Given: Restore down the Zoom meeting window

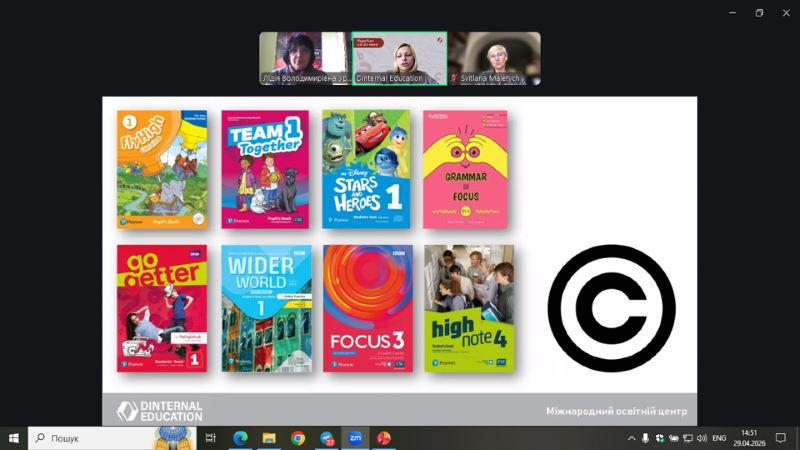Looking at the screenshot, I should click(759, 13).
